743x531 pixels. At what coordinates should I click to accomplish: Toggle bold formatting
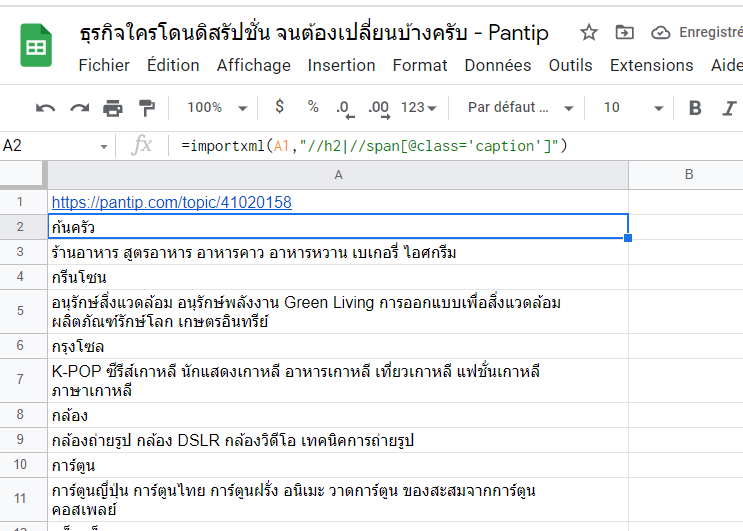695,108
